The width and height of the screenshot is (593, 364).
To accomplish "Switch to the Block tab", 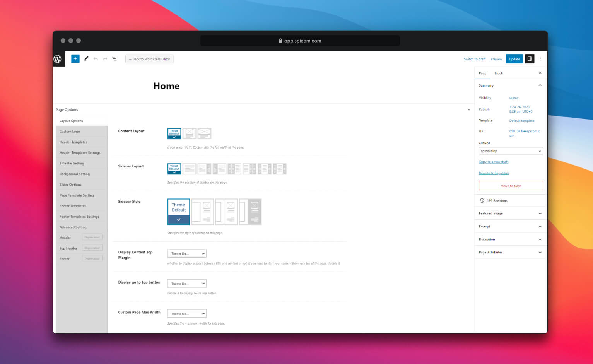I will coord(499,73).
